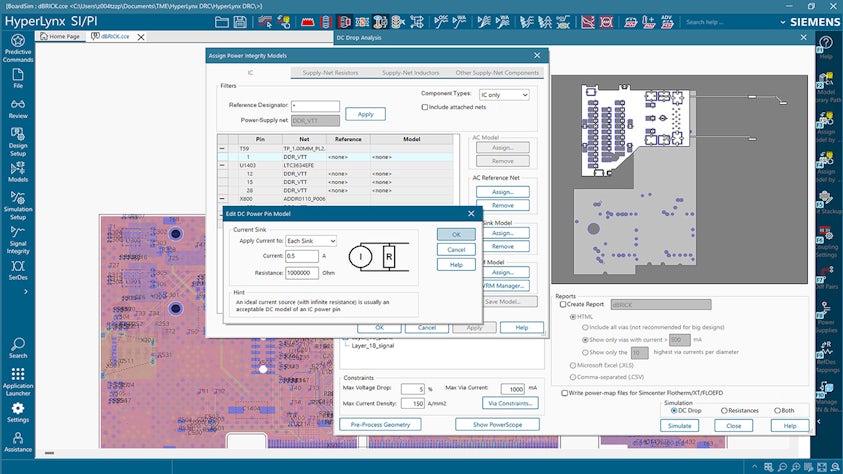Click OK in Edit DC Power Pin Model

pyautogui.click(x=456, y=234)
